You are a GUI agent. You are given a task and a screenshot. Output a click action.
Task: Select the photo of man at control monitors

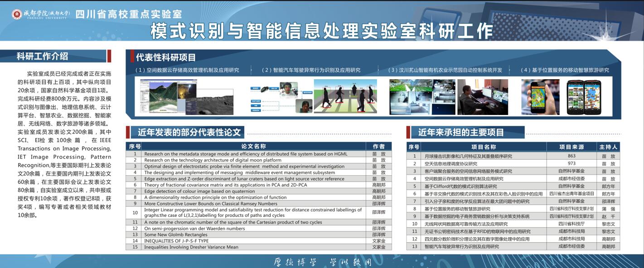click(x=483, y=97)
